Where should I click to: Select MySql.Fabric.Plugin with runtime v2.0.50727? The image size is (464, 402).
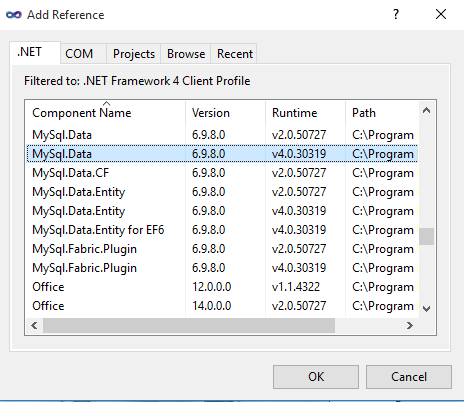click(x=222, y=249)
